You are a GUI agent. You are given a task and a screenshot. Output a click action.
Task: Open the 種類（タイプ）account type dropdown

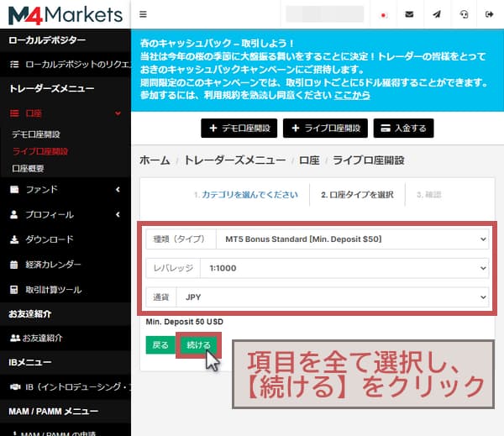click(x=352, y=239)
